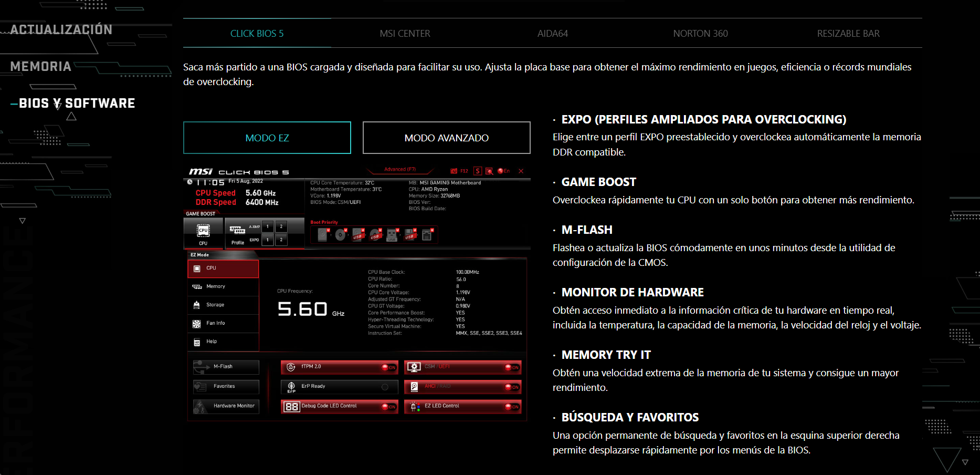This screenshot has width=980, height=475.
Task: Open Fan Info in the EZ Mode menu
Action: [x=223, y=324]
